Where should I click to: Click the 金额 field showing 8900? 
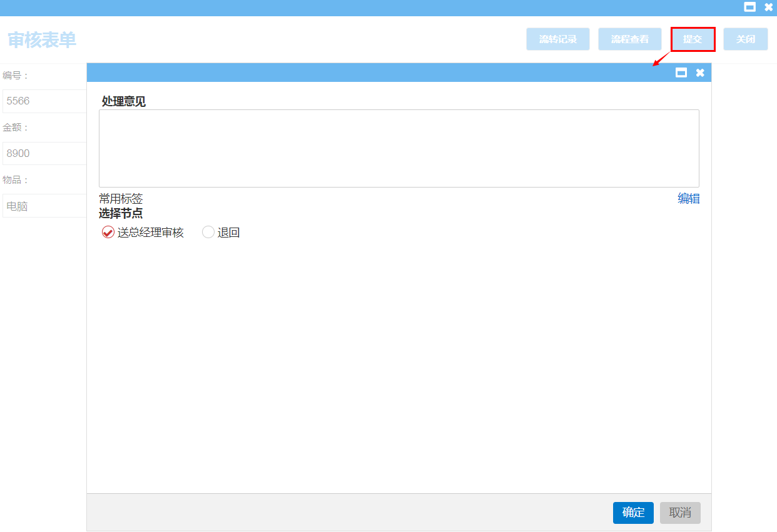pos(44,153)
